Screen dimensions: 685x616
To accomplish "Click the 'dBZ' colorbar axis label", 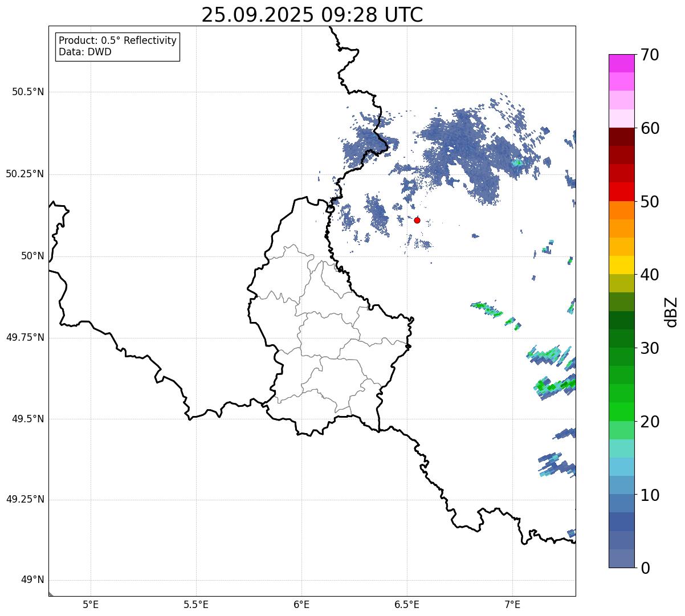I will [671, 312].
